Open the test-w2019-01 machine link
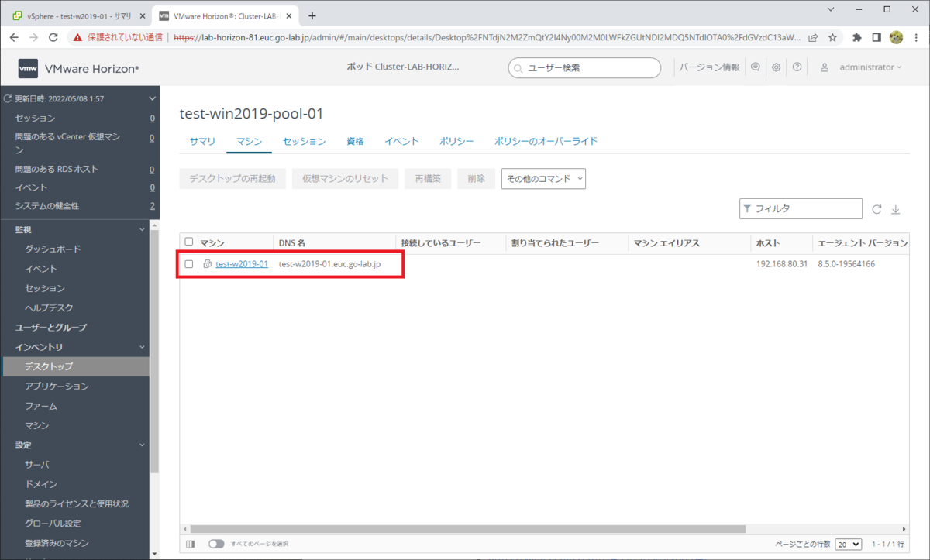Image resolution: width=930 pixels, height=560 pixels. click(242, 264)
